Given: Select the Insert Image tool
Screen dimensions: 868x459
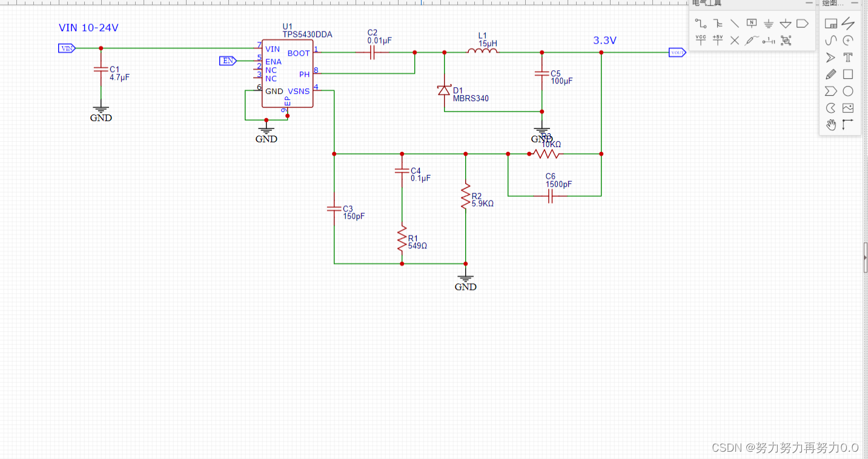Looking at the screenshot, I should [x=848, y=108].
